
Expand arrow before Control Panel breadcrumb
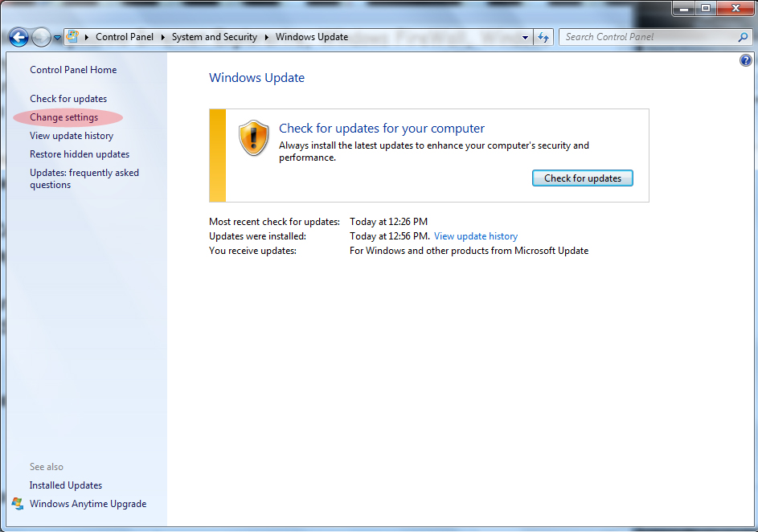(x=87, y=37)
